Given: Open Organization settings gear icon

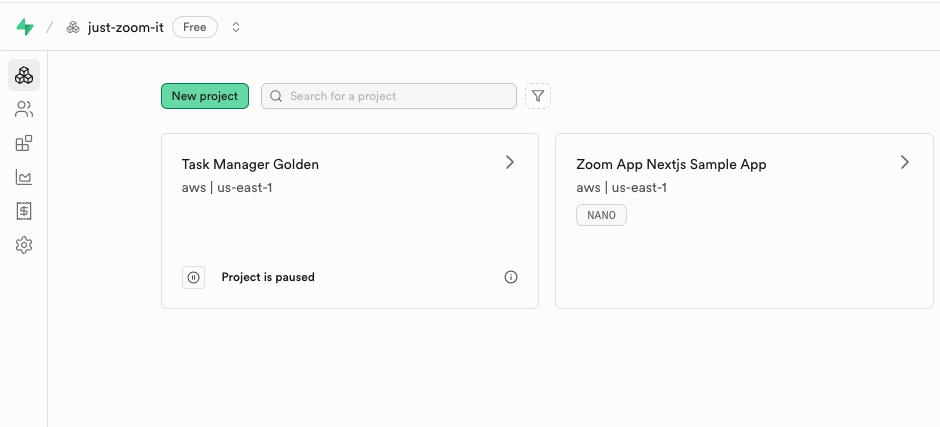Looking at the screenshot, I should pos(24,245).
